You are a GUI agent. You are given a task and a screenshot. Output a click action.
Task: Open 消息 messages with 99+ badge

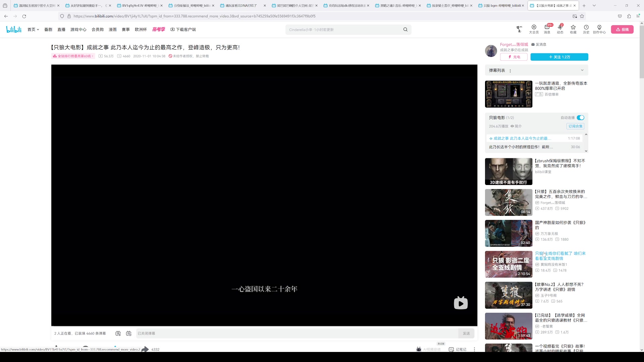coord(547,29)
